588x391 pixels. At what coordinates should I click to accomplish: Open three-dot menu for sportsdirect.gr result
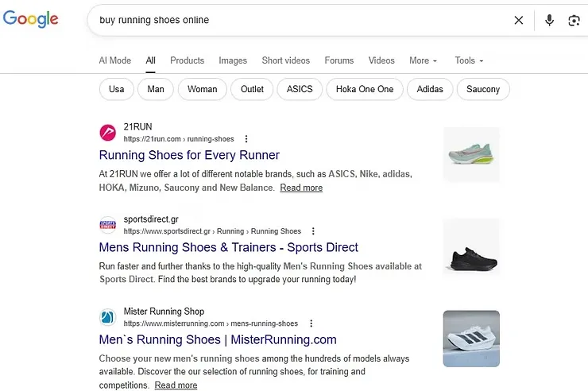click(x=313, y=231)
